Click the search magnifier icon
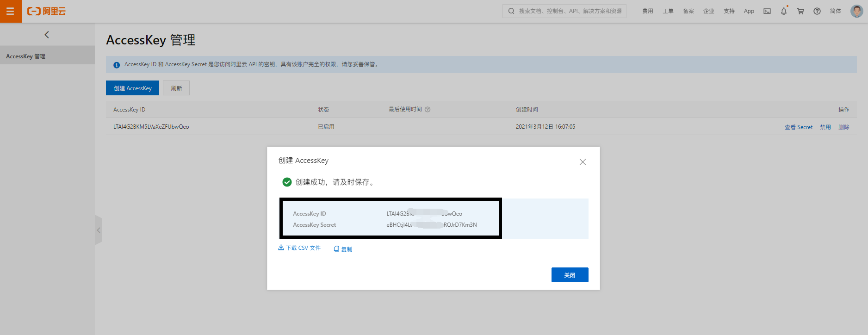The image size is (868, 335). [511, 11]
